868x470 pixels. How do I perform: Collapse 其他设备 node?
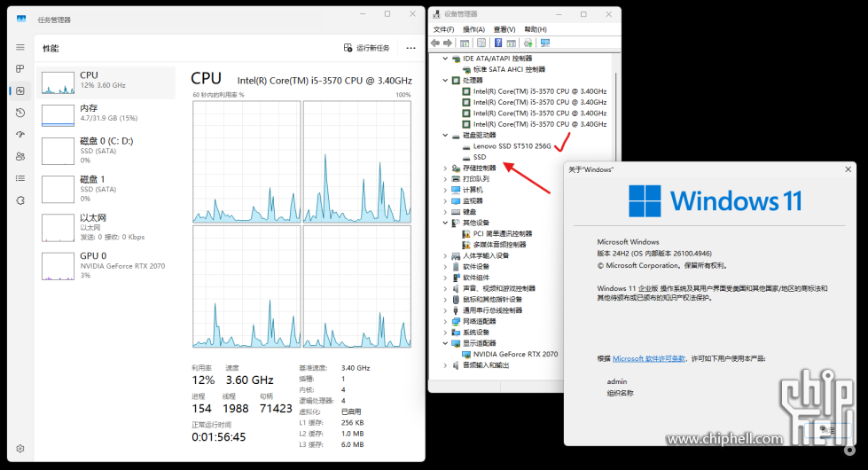click(445, 223)
